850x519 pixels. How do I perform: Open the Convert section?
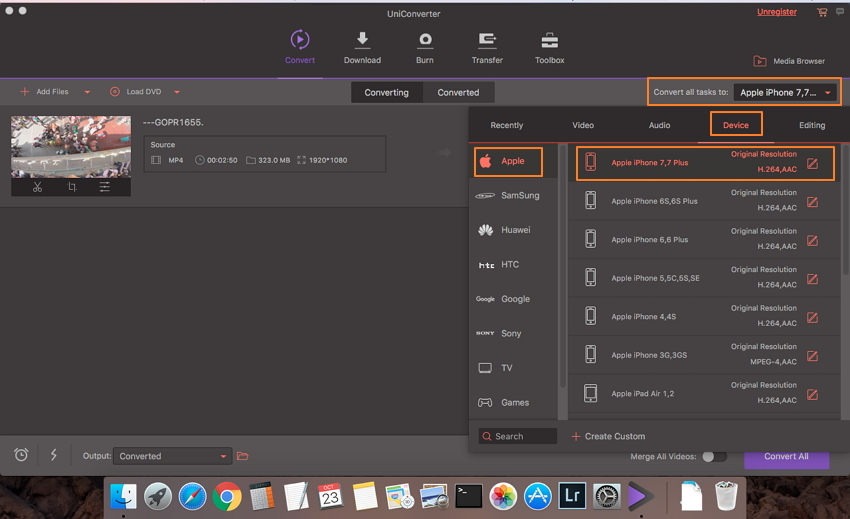pyautogui.click(x=300, y=47)
